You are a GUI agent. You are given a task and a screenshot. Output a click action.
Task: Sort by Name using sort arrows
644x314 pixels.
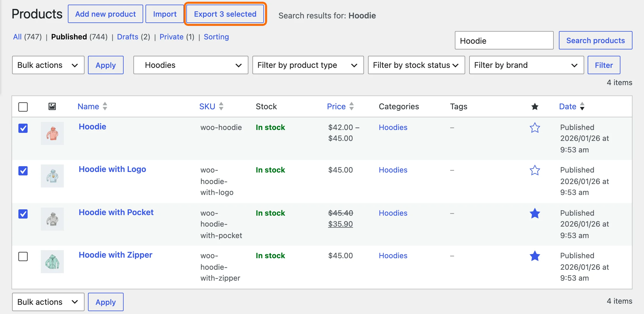pyautogui.click(x=105, y=106)
